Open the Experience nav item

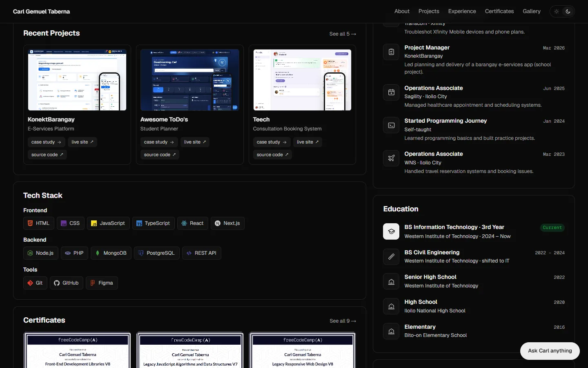point(462,11)
